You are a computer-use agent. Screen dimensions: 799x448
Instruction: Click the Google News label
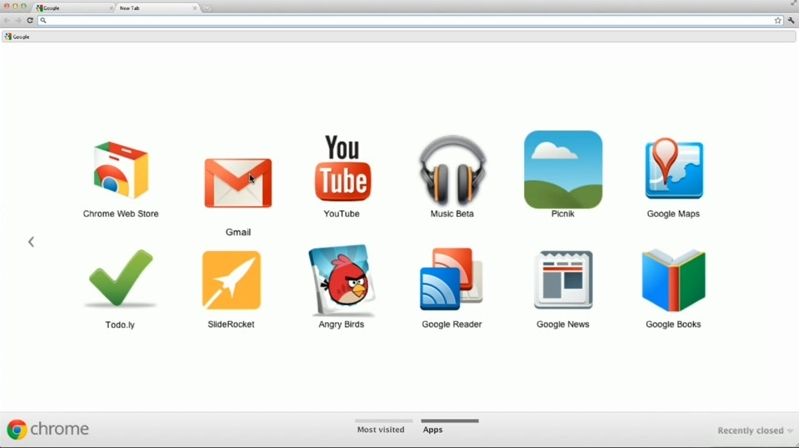(x=563, y=324)
